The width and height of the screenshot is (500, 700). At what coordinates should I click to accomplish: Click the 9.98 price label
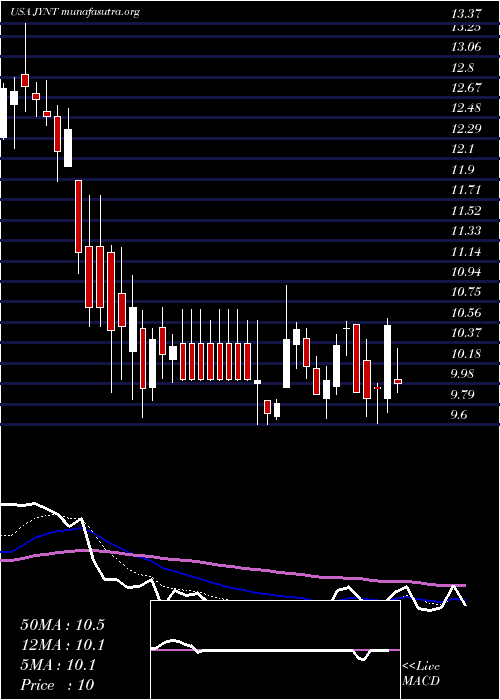tap(463, 374)
